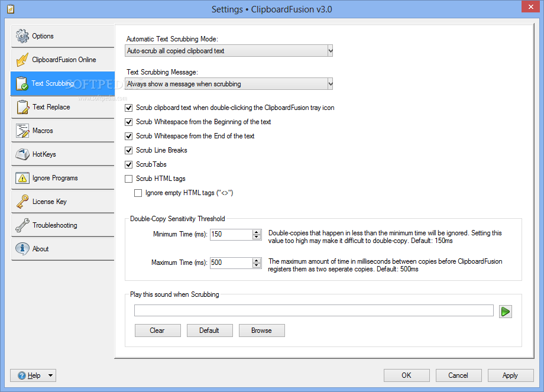Select the Text Scrubbing tab
This screenshot has width=544, height=392.
pos(63,83)
